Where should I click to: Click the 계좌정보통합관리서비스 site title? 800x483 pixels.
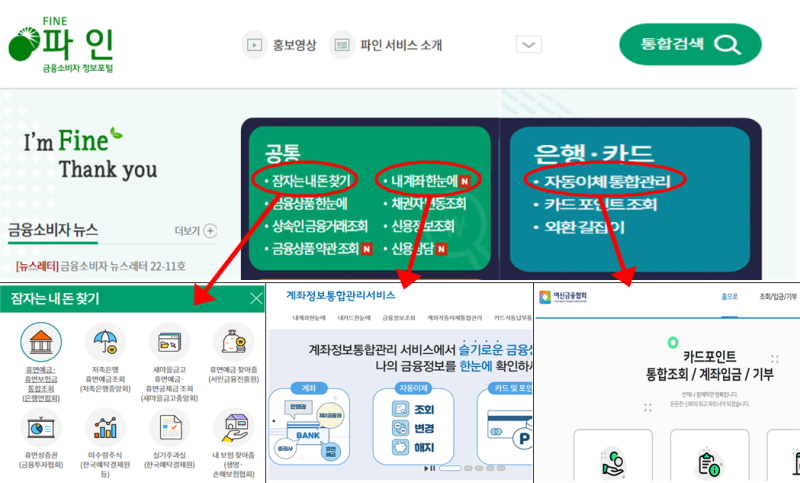340,295
